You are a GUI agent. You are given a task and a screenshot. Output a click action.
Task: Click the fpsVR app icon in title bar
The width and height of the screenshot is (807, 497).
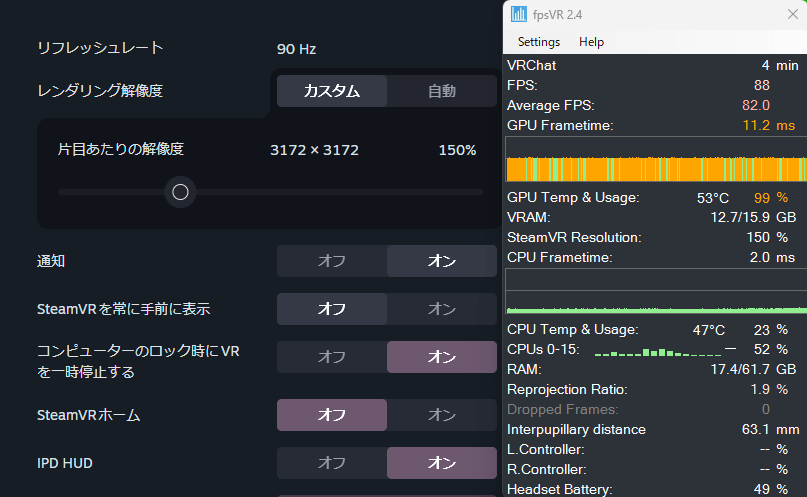coord(518,14)
